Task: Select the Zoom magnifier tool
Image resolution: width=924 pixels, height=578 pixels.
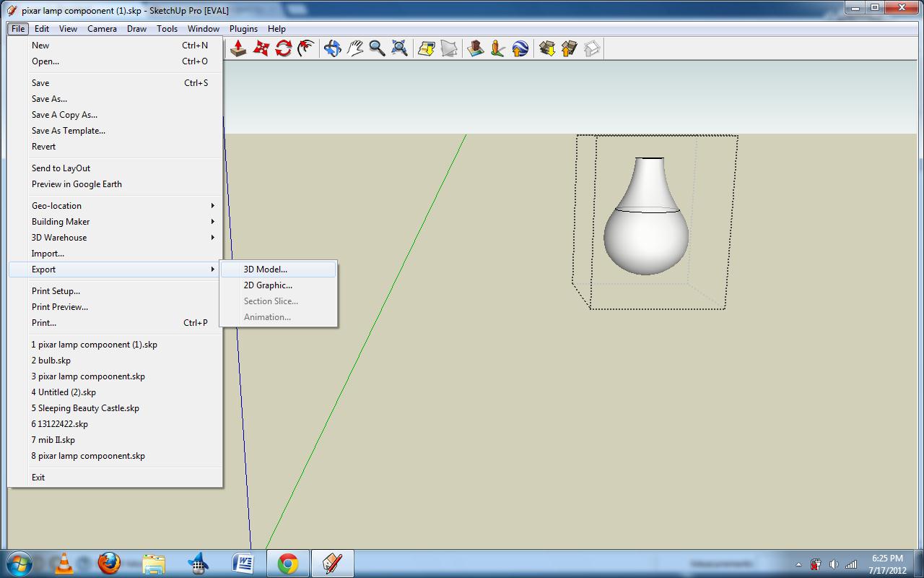Action: (377, 48)
